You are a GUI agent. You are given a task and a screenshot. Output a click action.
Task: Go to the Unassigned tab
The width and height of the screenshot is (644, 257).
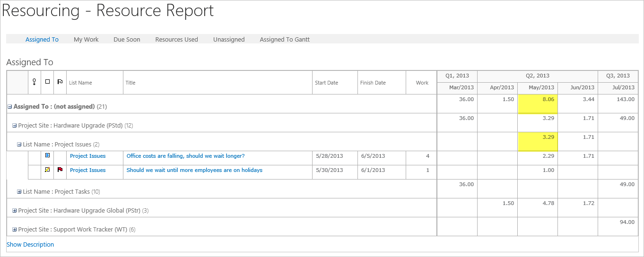pos(229,40)
